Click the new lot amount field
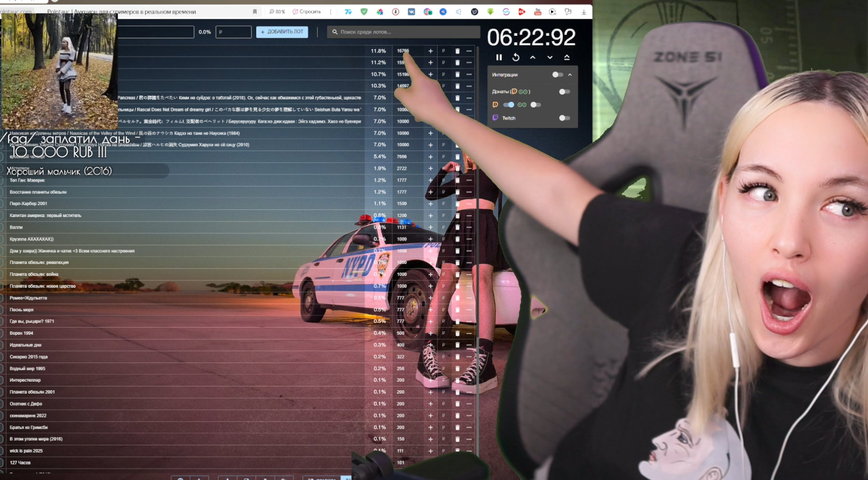This screenshot has width=868, height=480. pyautogui.click(x=234, y=32)
